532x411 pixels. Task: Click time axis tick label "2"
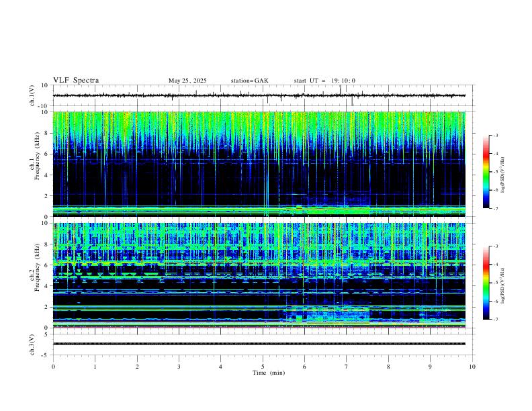coord(137,367)
